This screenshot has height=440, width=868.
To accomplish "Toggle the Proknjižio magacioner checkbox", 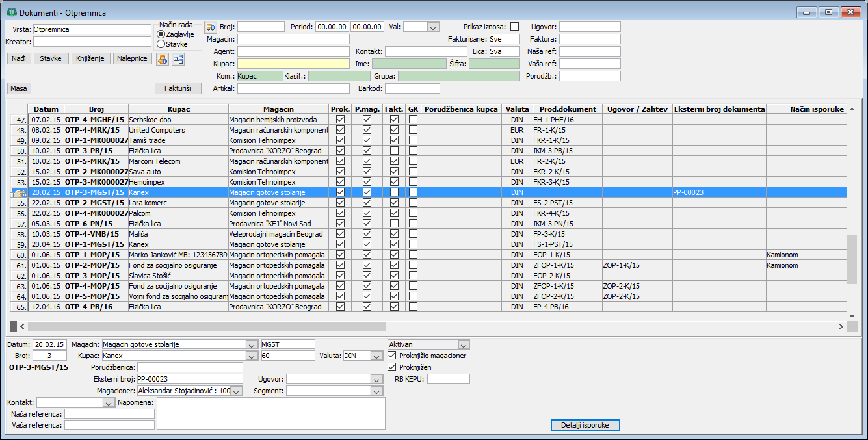I will coord(391,356).
